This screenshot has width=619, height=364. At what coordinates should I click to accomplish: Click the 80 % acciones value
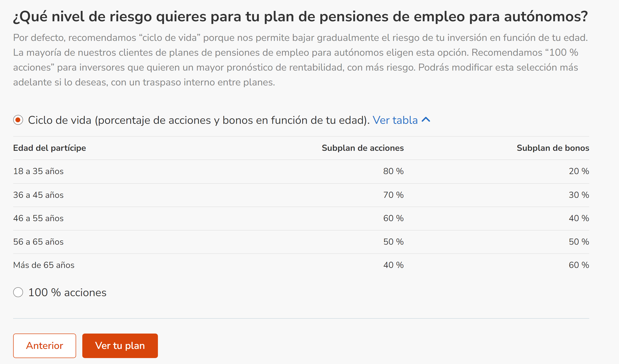[393, 171]
